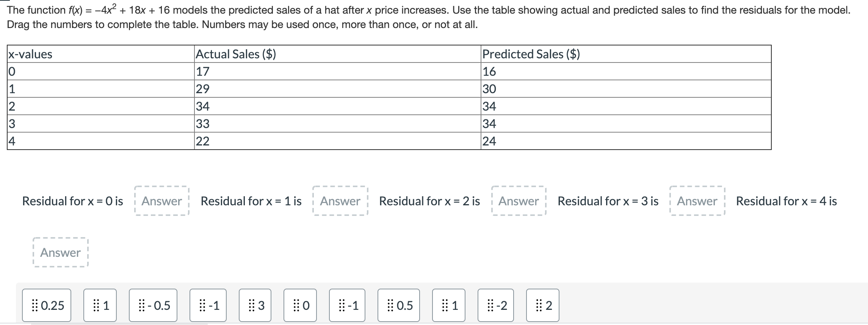This screenshot has width=868, height=325.
Task: Click the drag handle on the 0.5 chip
Action: (390, 305)
